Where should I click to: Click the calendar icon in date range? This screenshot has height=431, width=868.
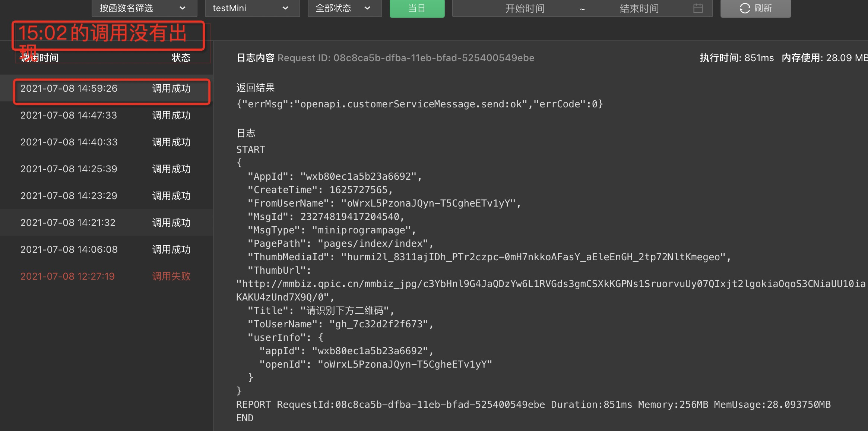[698, 8]
